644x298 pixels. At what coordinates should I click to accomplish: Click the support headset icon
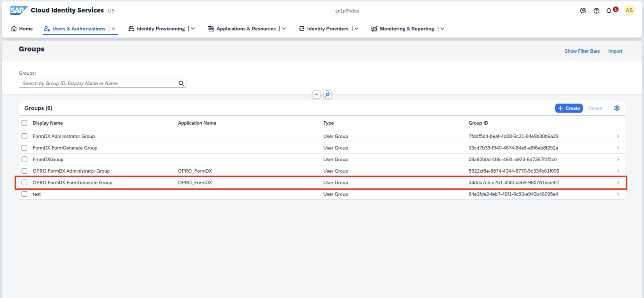tap(583, 11)
